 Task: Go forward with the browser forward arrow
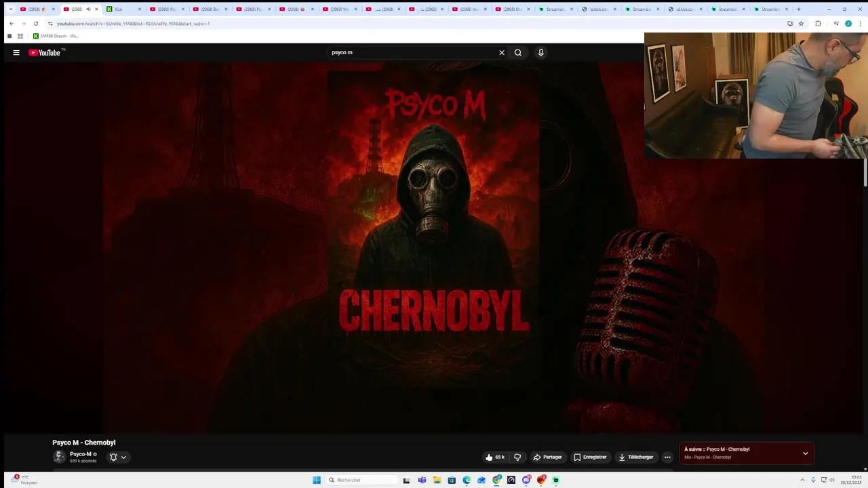click(x=23, y=23)
